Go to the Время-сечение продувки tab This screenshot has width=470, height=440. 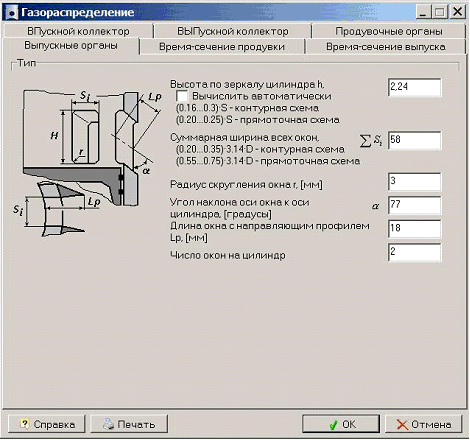click(222, 47)
